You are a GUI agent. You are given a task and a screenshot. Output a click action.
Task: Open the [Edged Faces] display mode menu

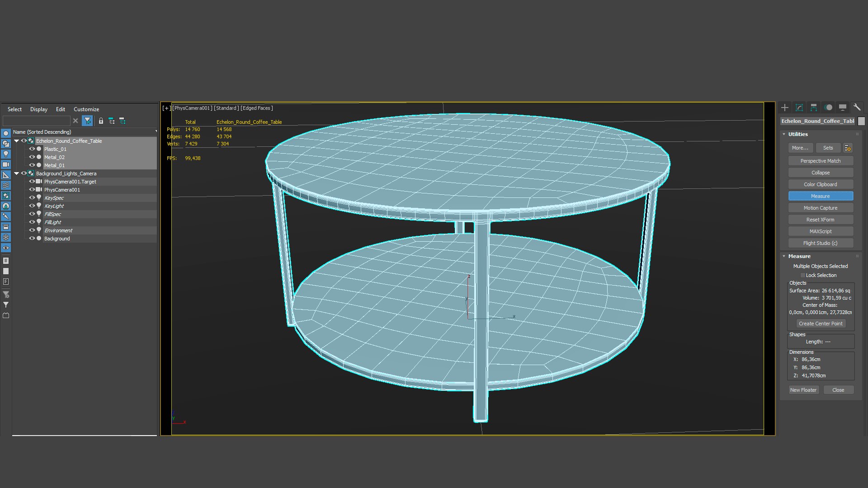tap(257, 108)
